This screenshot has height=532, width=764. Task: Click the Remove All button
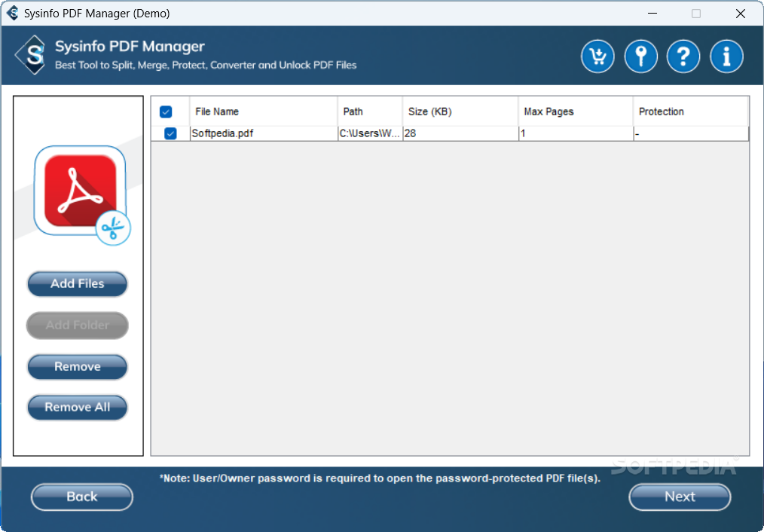(x=78, y=407)
